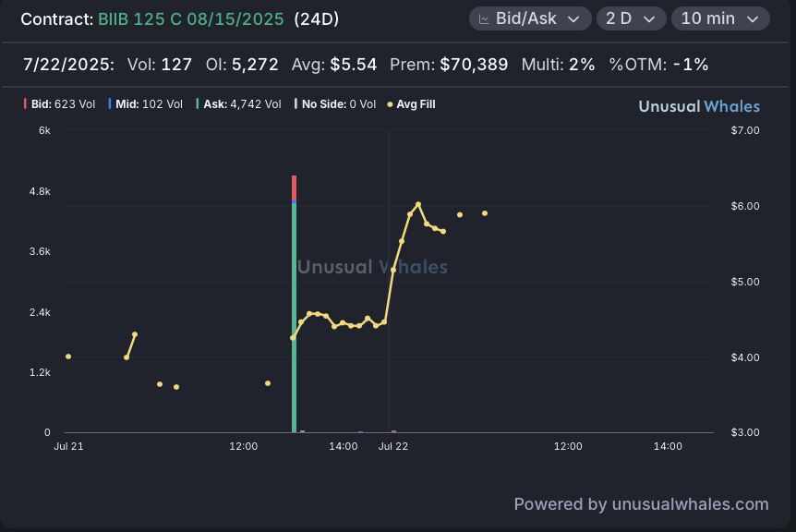796x532 pixels.
Task: Click the Multi: 2% value
Action: click(558, 65)
